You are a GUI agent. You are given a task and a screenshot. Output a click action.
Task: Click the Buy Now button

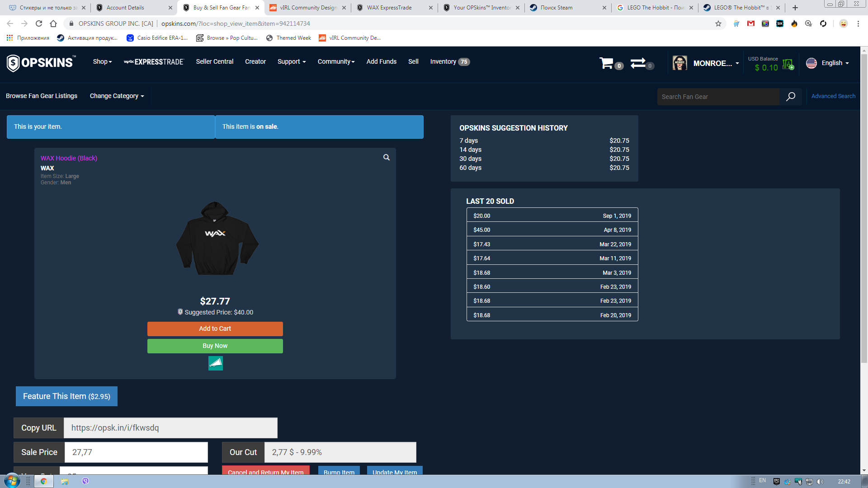pos(215,346)
